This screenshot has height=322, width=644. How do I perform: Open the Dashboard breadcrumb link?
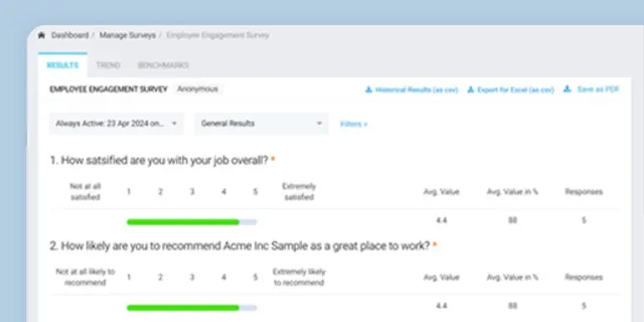pos(70,35)
